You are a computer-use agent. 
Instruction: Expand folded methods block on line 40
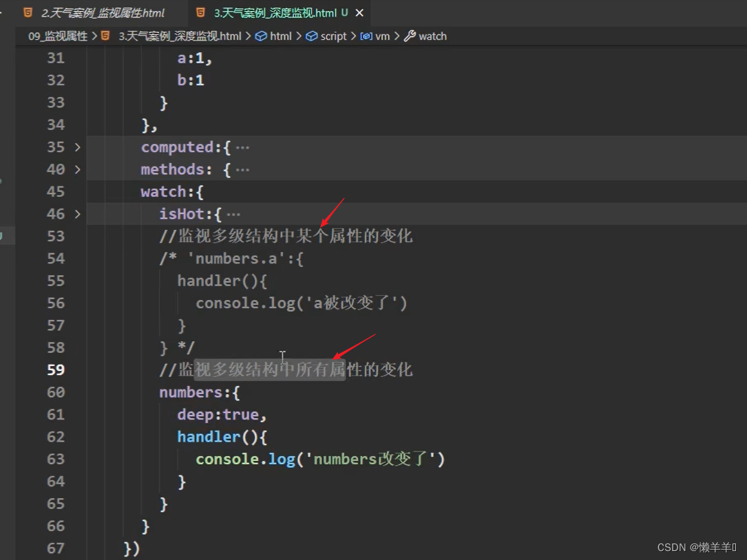(78, 169)
